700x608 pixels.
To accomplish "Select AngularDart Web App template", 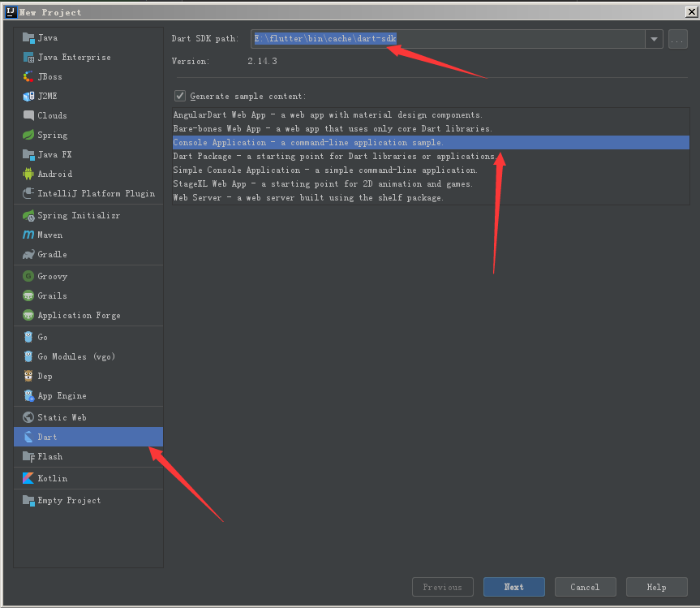I will coord(431,114).
